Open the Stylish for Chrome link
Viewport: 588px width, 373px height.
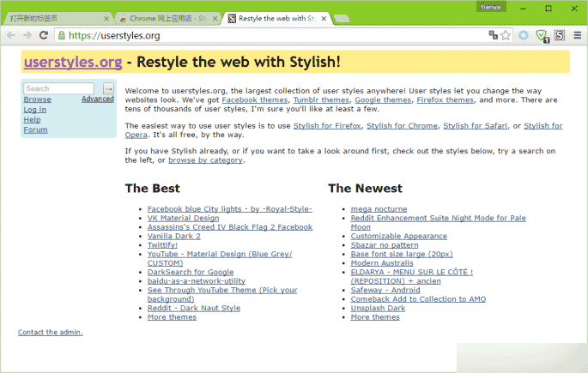(402, 126)
